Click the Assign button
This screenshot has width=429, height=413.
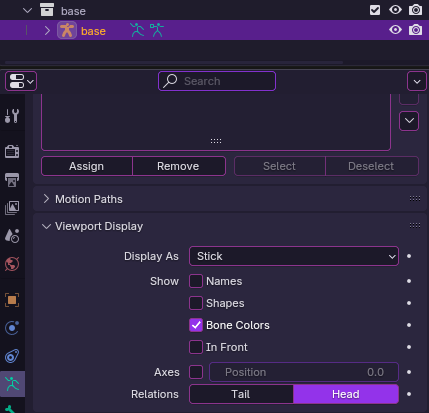[x=87, y=166]
